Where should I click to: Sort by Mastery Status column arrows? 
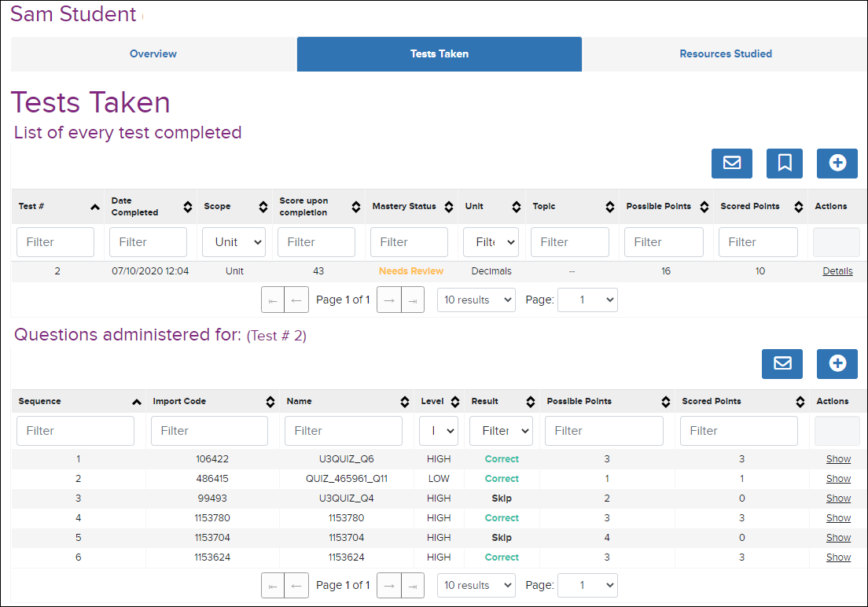coord(449,207)
